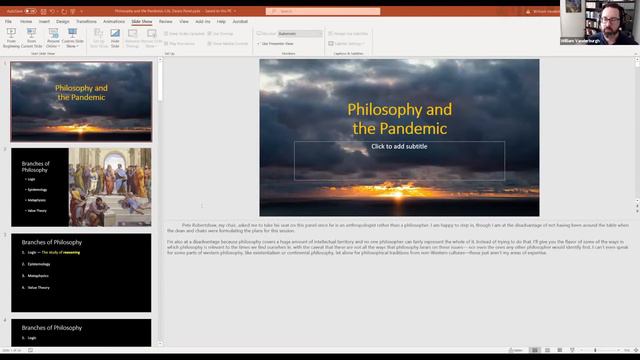Click the zoom slider handle
This screenshot has height=360, width=640.
tap(595, 350)
